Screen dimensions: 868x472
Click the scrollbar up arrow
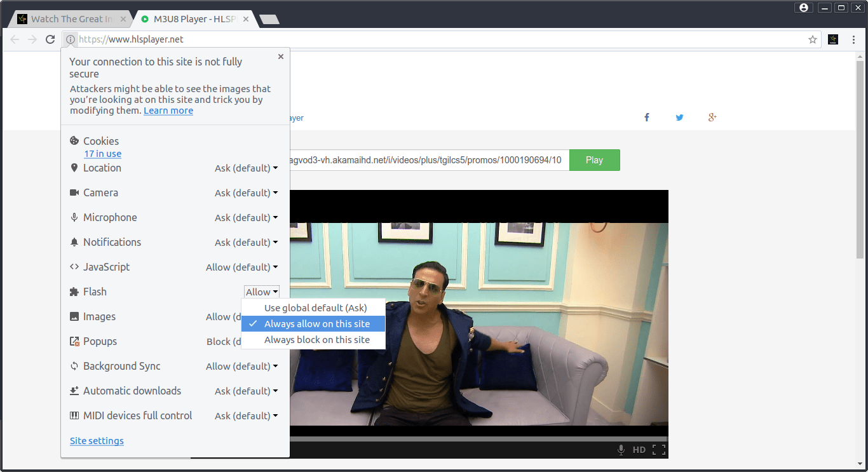coord(860,57)
